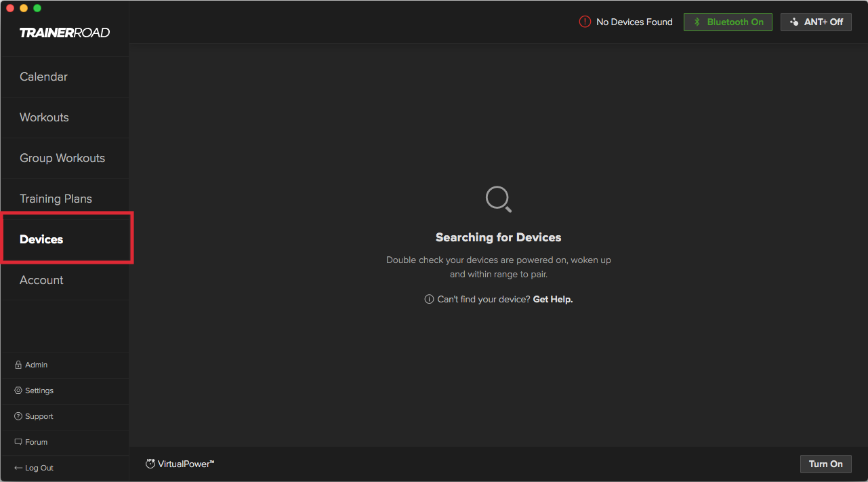Open the Devices page

[x=64, y=239]
